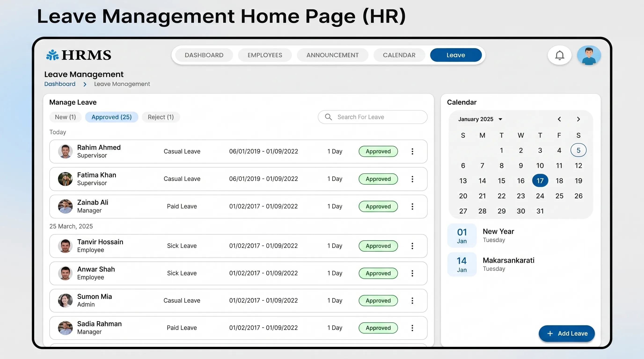Image resolution: width=644 pixels, height=359 pixels.
Task: Open the notifications bell
Action: click(x=560, y=55)
